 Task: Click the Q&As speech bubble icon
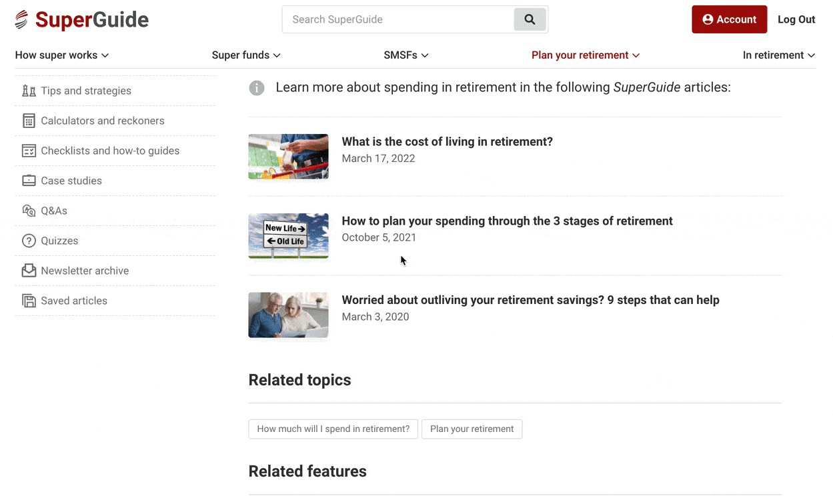point(29,211)
